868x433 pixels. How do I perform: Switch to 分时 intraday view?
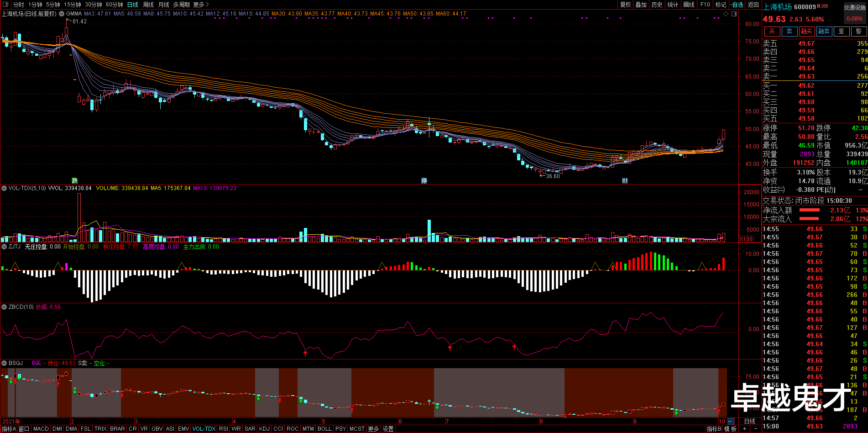point(19,5)
